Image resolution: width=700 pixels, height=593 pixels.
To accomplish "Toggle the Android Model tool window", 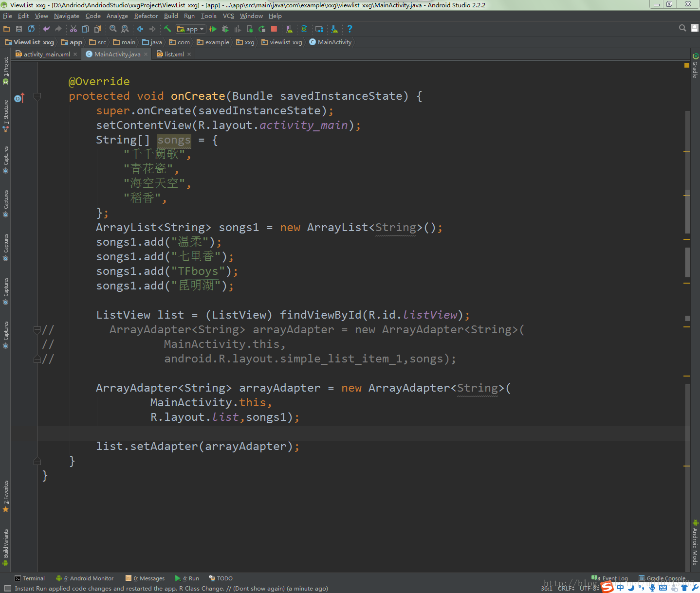I will click(x=695, y=543).
